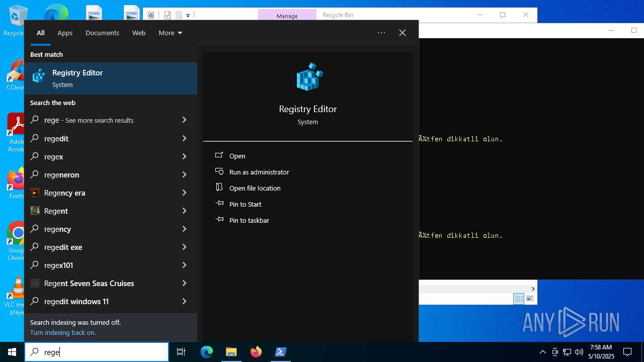Open notification center icon
Viewport: 644px width, 362px height.
tap(627, 352)
